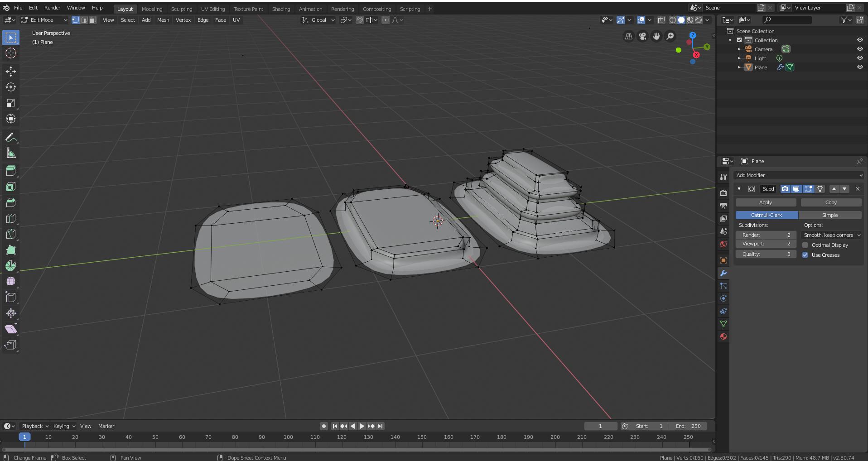Click the Copy modifier button
This screenshot has height=461, width=868.
[x=831, y=202]
